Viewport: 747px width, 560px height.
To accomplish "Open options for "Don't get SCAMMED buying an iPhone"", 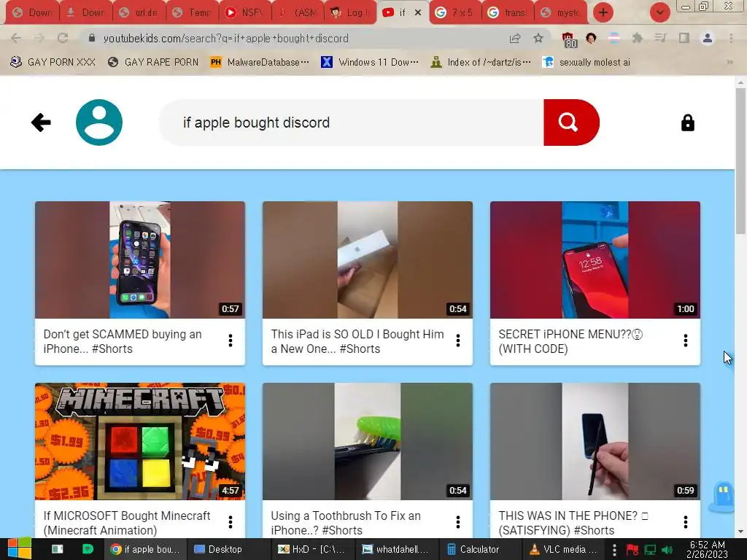I will [230, 341].
